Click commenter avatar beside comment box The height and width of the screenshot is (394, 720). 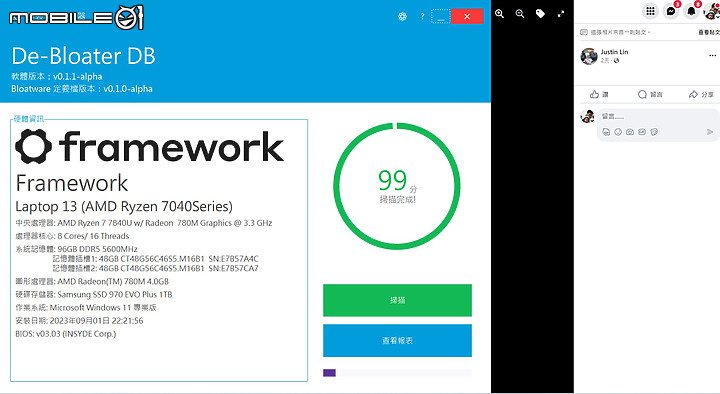pos(587,116)
